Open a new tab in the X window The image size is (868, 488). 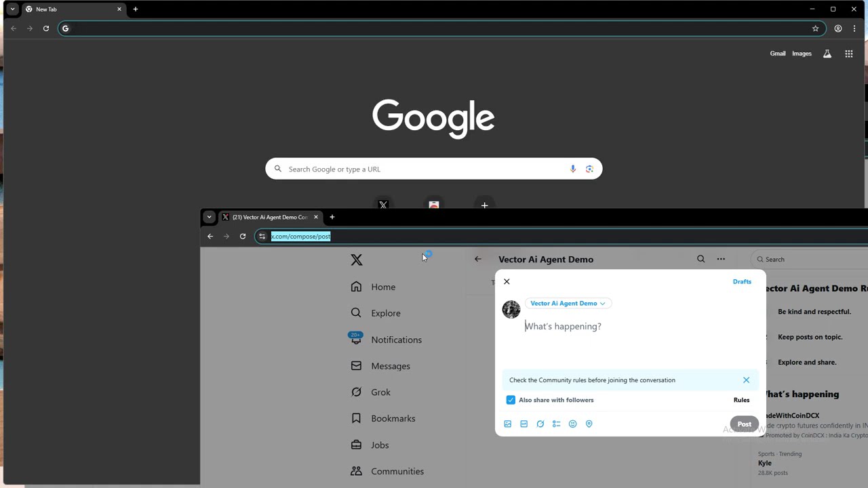click(x=332, y=217)
